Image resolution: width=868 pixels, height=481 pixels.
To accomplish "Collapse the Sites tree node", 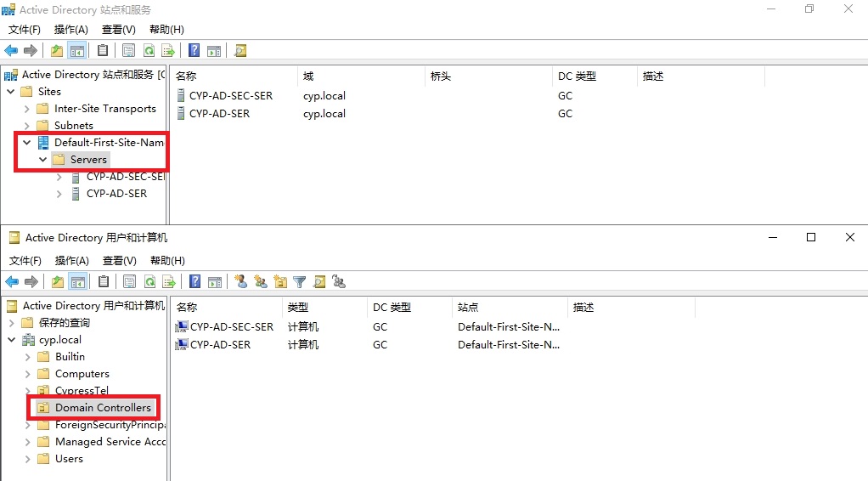I will pos(10,92).
